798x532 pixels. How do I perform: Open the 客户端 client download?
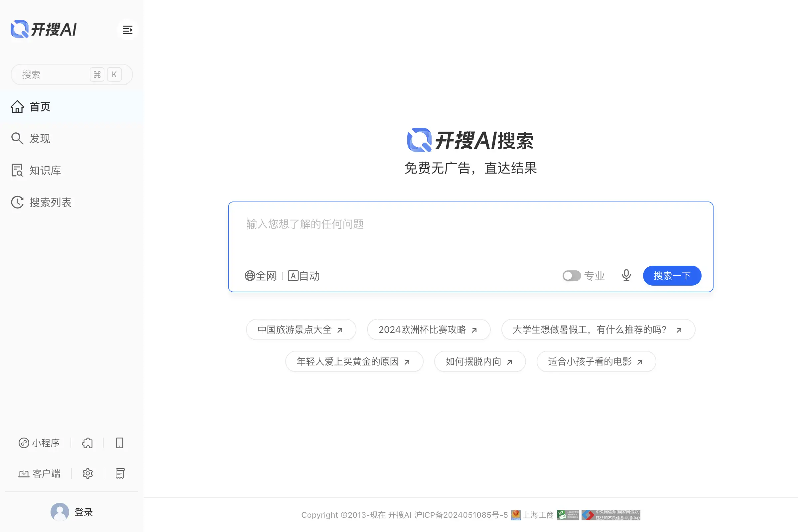point(39,473)
